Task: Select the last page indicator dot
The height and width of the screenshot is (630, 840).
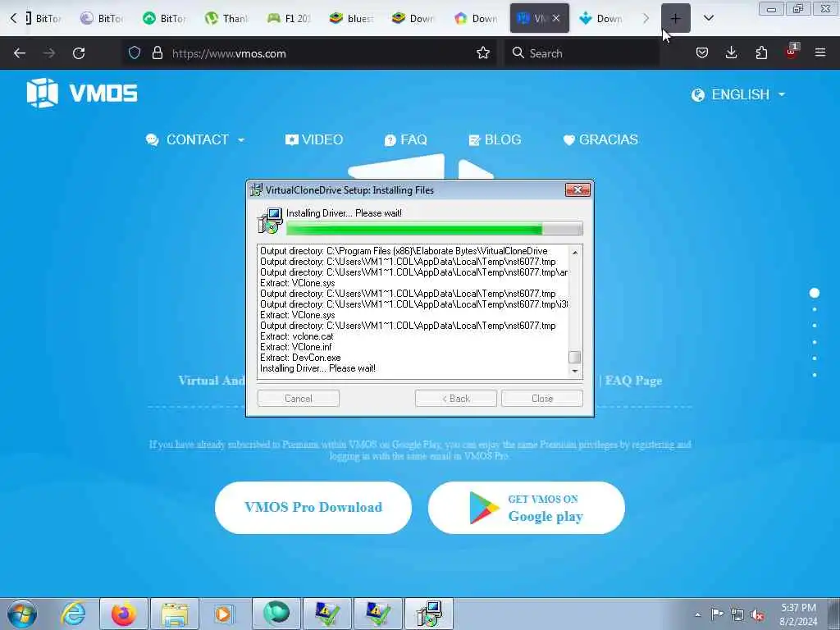Action: click(815, 375)
